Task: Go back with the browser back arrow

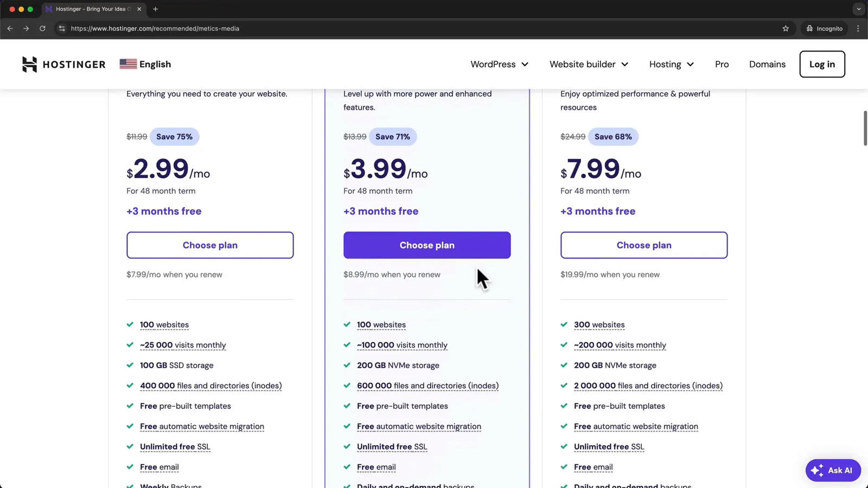Action: (10, 28)
